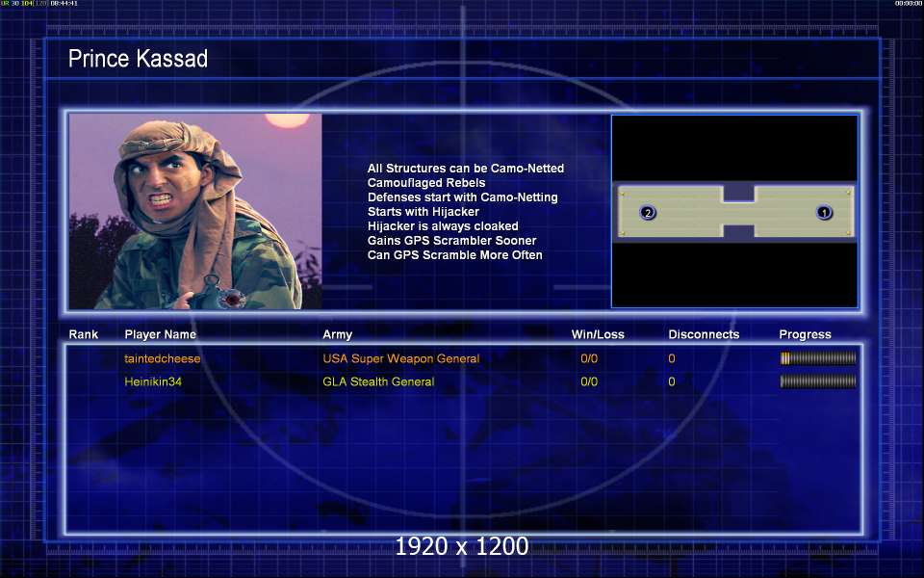Click the timer readout at top-right
Image resolution: width=924 pixels, height=578 pixels.
click(908, 4)
